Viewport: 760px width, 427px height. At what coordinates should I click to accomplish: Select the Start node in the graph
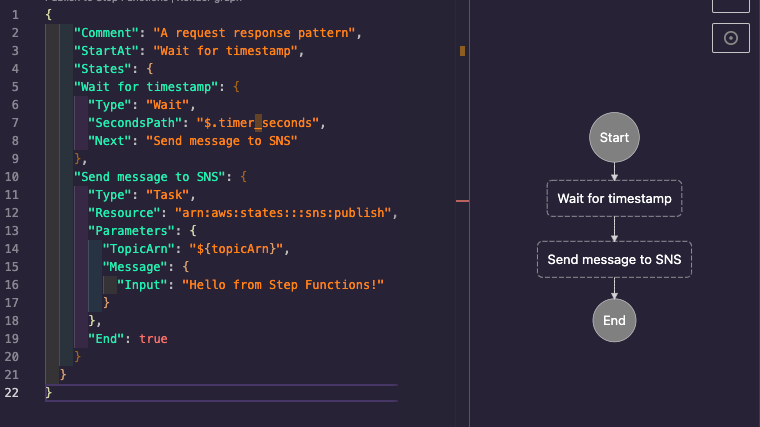[x=614, y=137]
